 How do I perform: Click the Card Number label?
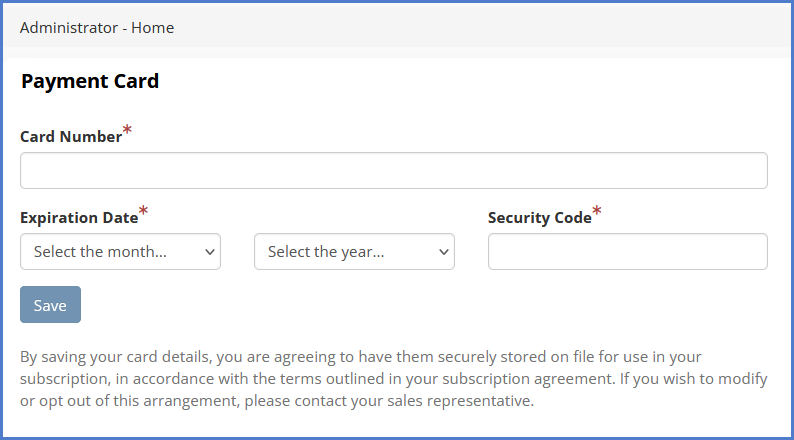pos(70,137)
